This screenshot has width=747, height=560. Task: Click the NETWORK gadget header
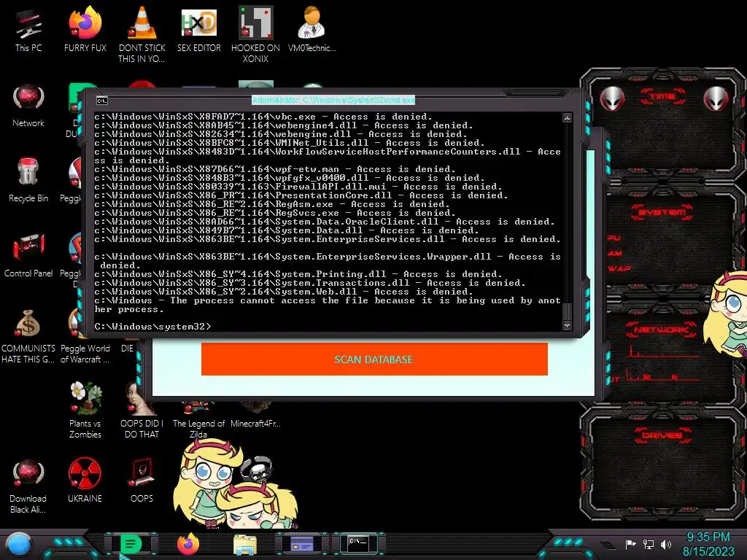point(661,330)
